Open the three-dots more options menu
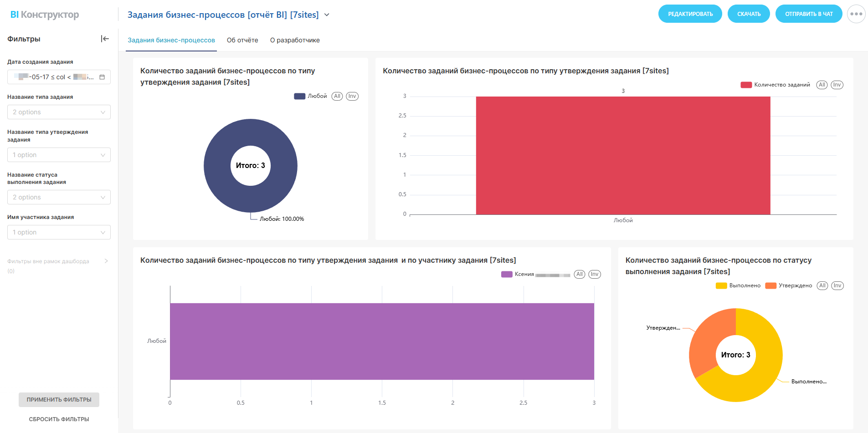 [x=856, y=14]
